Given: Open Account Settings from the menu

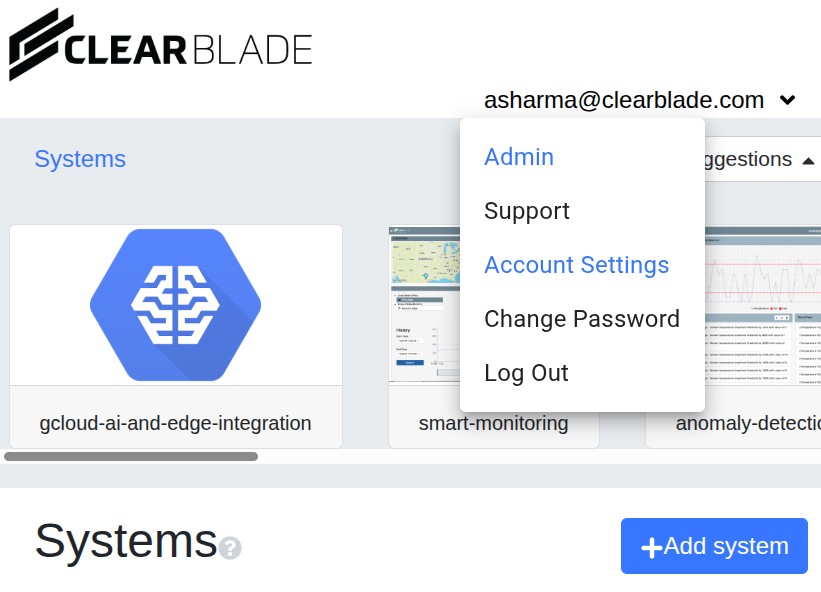Looking at the screenshot, I should click(x=576, y=265).
